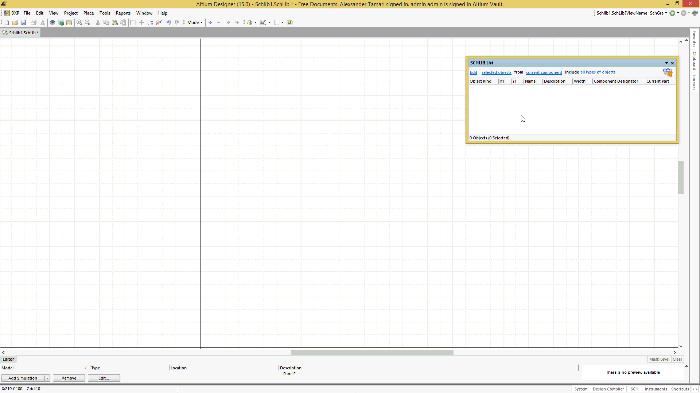Click the grey Forward navigation icon
The image size is (700, 393).
(x=683, y=13)
